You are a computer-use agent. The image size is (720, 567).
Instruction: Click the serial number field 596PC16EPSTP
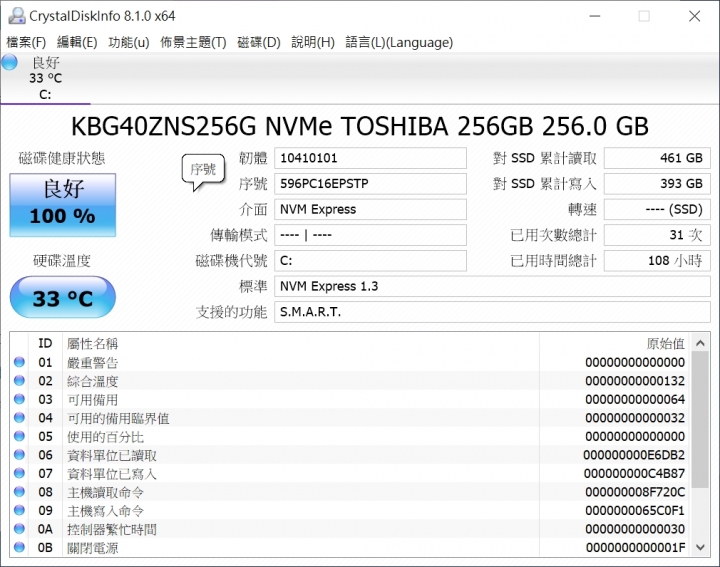click(x=370, y=184)
